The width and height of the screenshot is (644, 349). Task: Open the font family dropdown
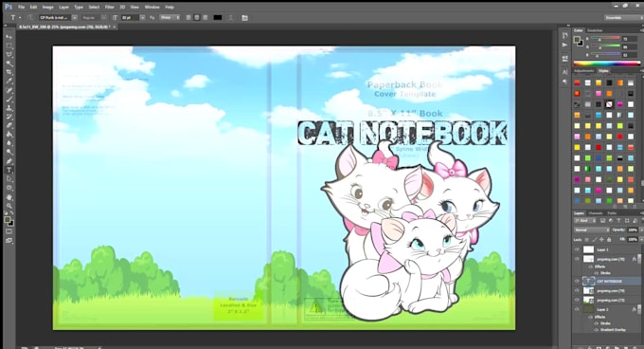[74, 18]
